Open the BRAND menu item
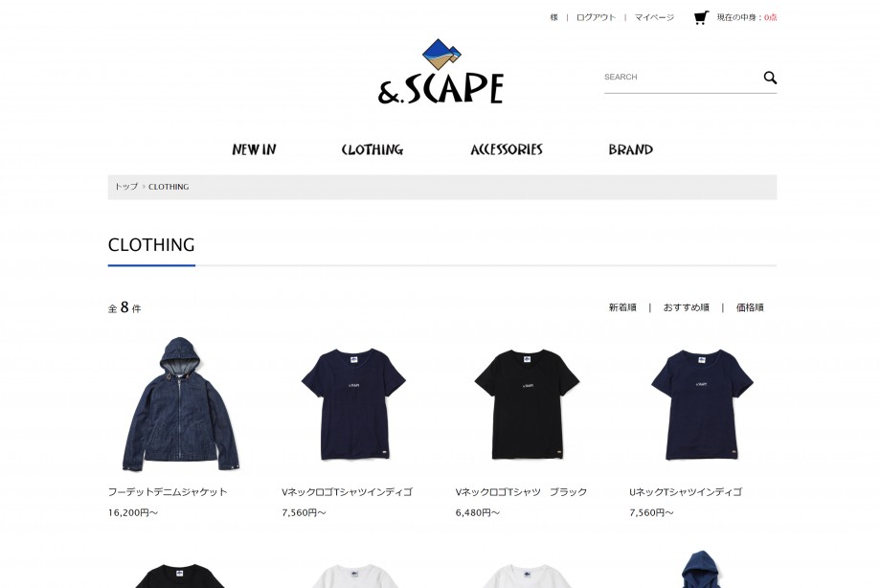Image resolution: width=881 pixels, height=588 pixels. point(630,149)
